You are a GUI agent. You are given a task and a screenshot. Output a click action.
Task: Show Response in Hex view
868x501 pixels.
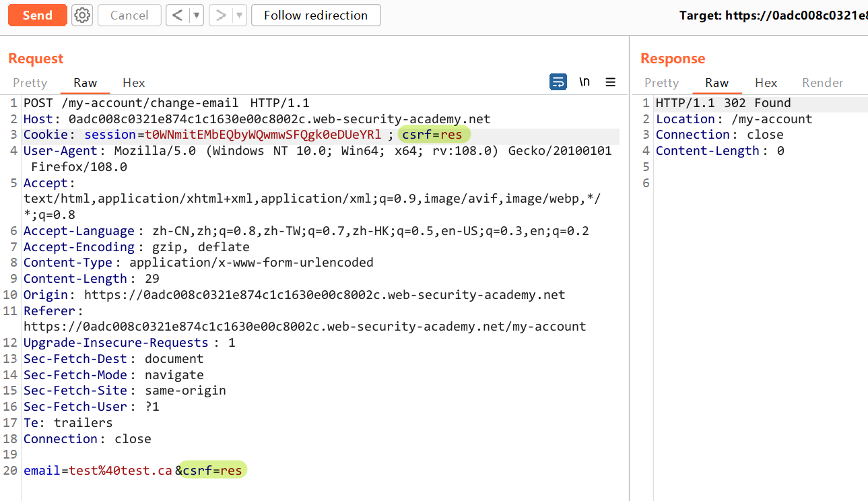[766, 83]
